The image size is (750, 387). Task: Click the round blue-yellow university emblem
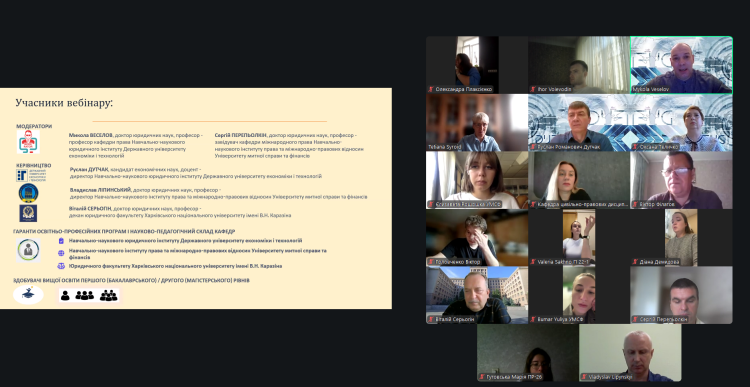(29, 193)
